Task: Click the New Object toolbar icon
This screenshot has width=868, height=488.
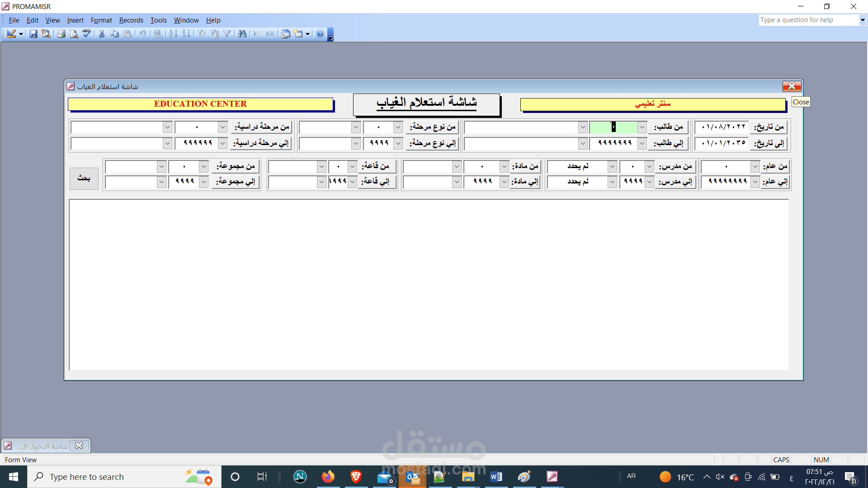Action: pyautogui.click(x=298, y=34)
